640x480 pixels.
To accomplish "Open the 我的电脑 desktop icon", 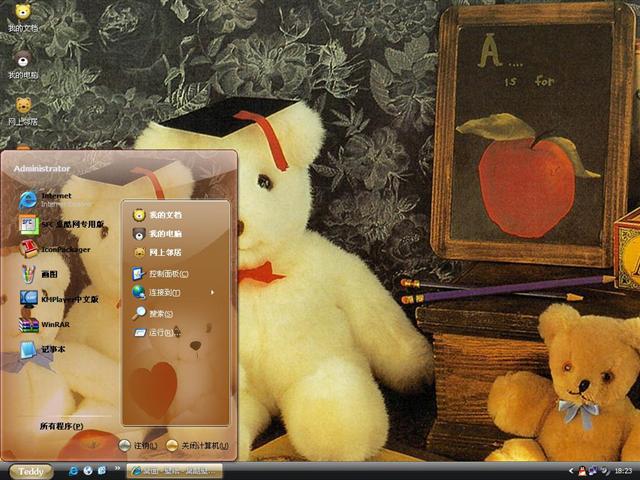I will click(x=23, y=64).
